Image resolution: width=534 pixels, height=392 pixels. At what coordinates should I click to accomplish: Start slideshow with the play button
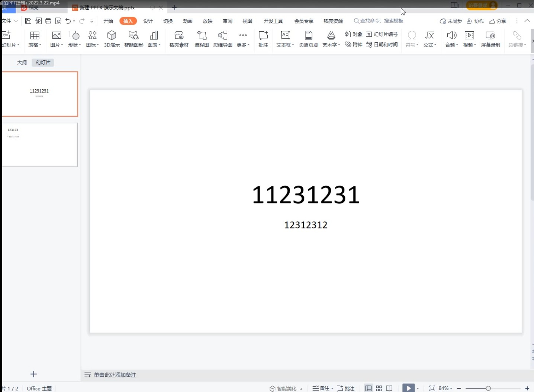[408, 388]
